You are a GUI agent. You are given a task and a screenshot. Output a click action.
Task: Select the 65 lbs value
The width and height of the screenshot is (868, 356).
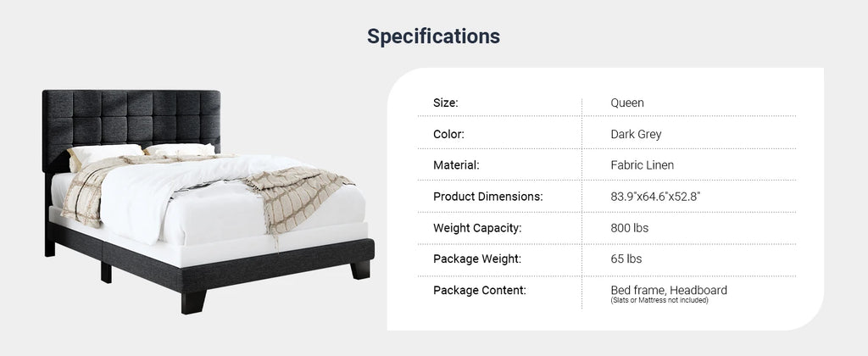point(626,259)
